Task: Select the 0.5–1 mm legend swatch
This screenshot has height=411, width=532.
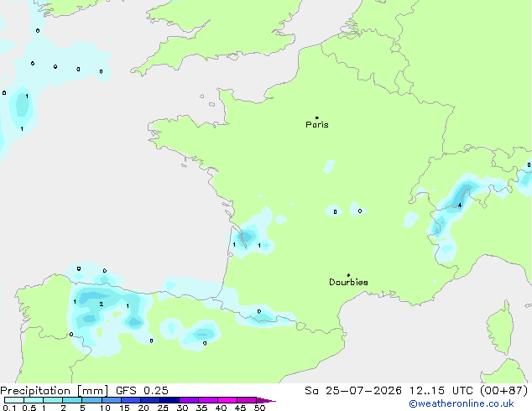Action: pyautogui.click(x=34, y=400)
